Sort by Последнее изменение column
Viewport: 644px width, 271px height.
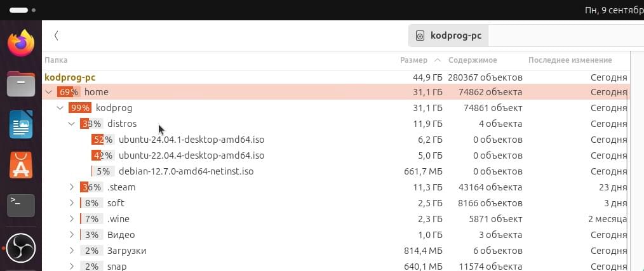pos(570,60)
